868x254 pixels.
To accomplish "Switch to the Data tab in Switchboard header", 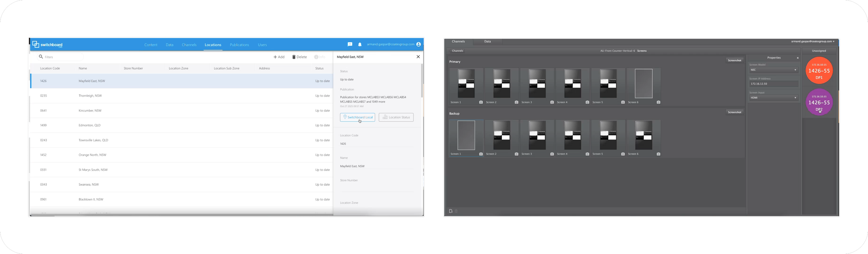I will click(169, 45).
